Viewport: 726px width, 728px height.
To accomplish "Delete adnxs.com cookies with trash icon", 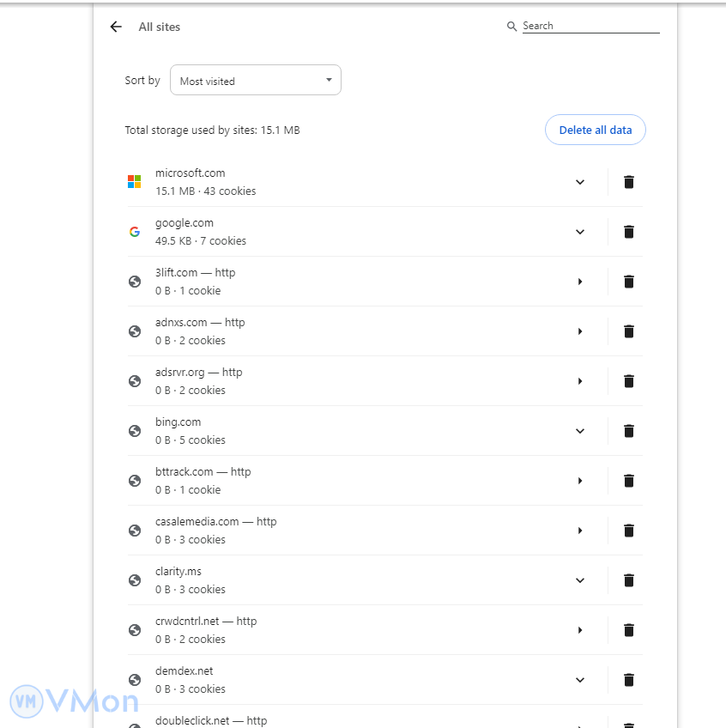I will coord(629,331).
